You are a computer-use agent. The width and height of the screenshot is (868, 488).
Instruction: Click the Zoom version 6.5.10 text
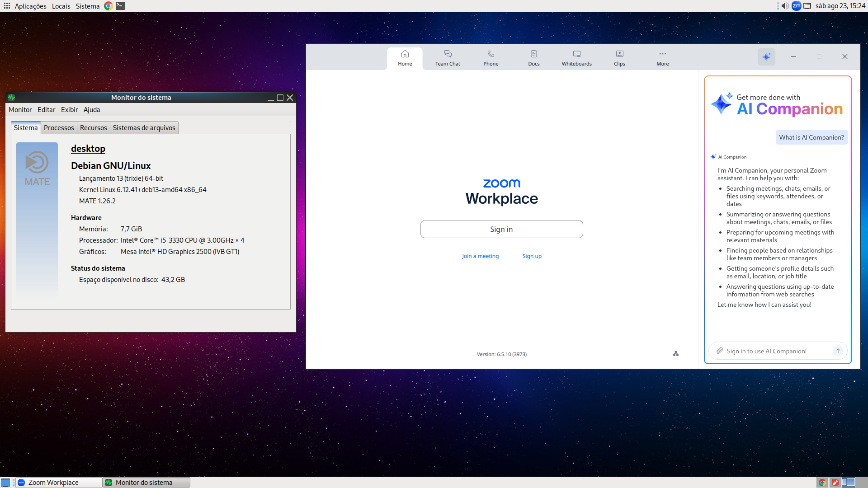(x=501, y=354)
